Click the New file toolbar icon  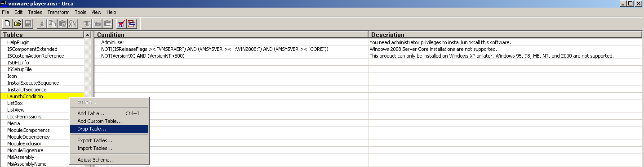[8, 23]
